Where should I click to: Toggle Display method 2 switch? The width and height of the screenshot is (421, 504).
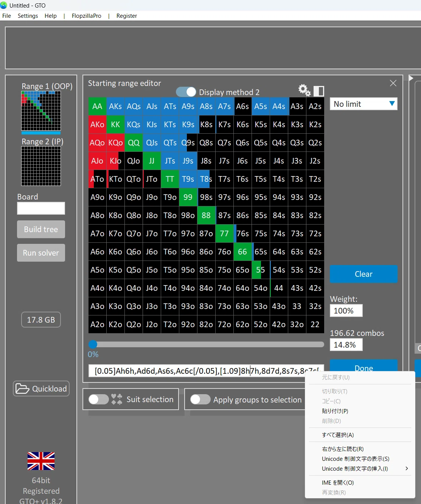click(186, 92)
